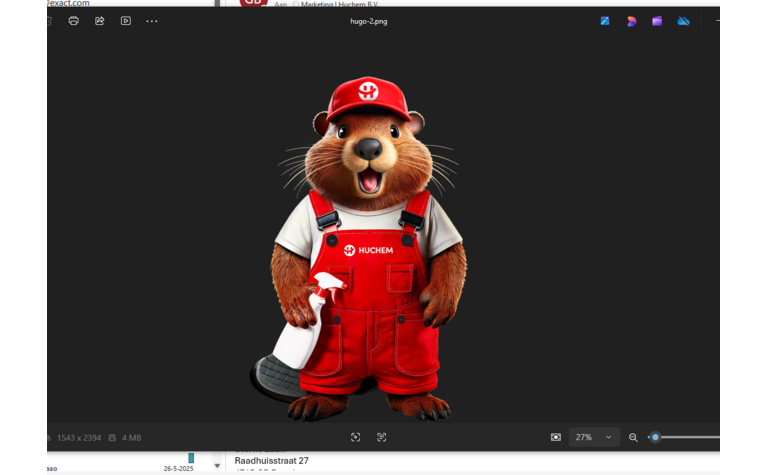
Task: Click the zoom slider handle
Action: (x=655, y=437)
